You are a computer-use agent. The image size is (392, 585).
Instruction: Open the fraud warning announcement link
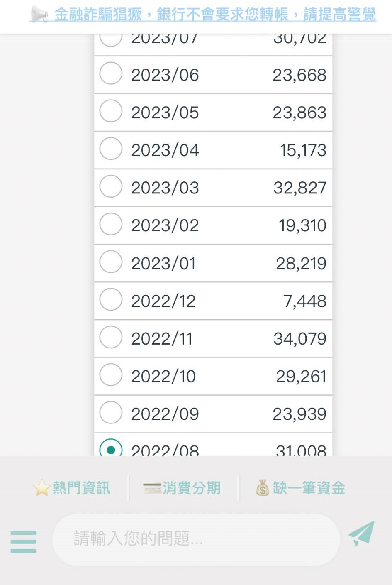(x=215, y=15)
